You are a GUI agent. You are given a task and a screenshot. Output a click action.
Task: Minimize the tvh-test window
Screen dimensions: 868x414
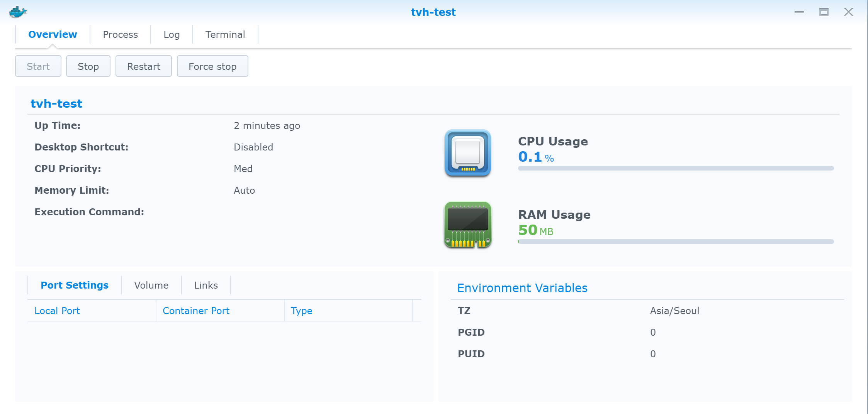click(799, 12)
